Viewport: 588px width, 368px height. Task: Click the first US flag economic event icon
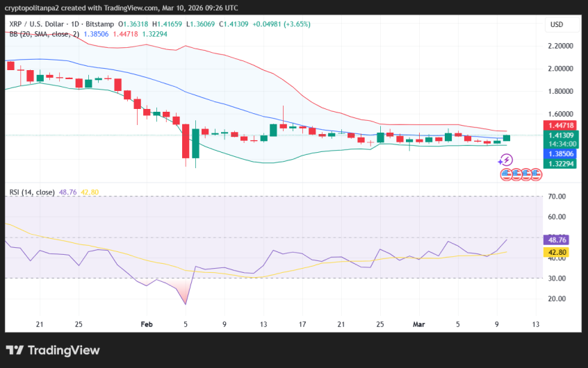point(505,174)
